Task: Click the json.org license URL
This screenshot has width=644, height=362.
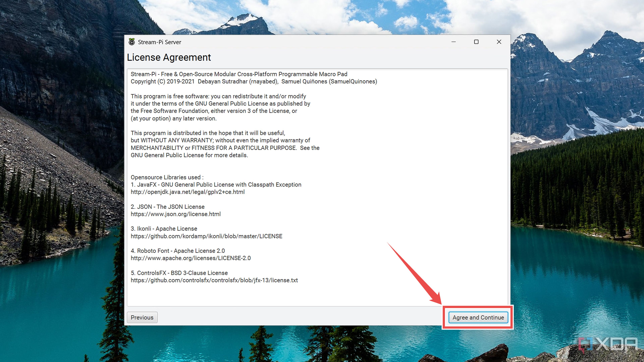Action: tap(175, 214)
